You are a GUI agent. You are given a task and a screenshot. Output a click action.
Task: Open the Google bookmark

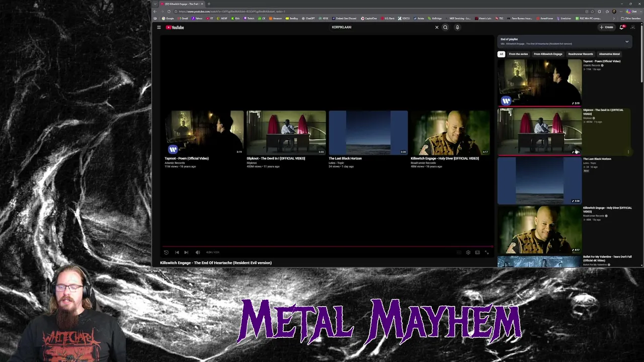coord(169,19)
